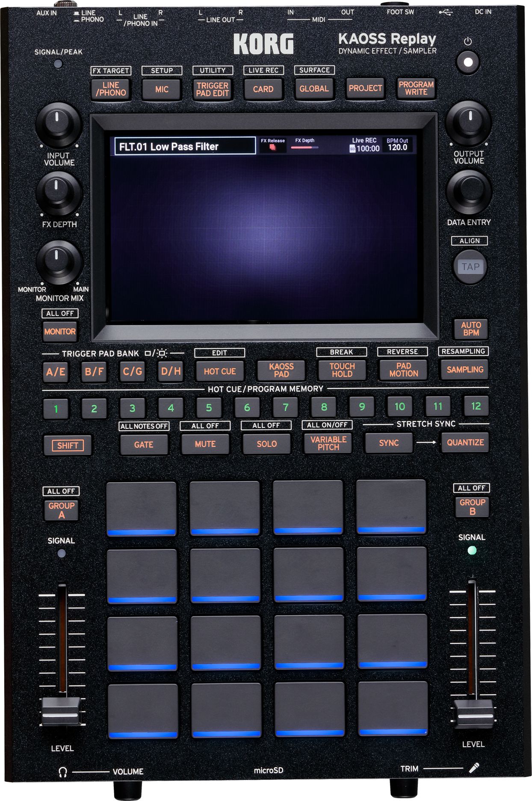
Task: Hit the top-right trigger pad
Action: tap(391, 507)
